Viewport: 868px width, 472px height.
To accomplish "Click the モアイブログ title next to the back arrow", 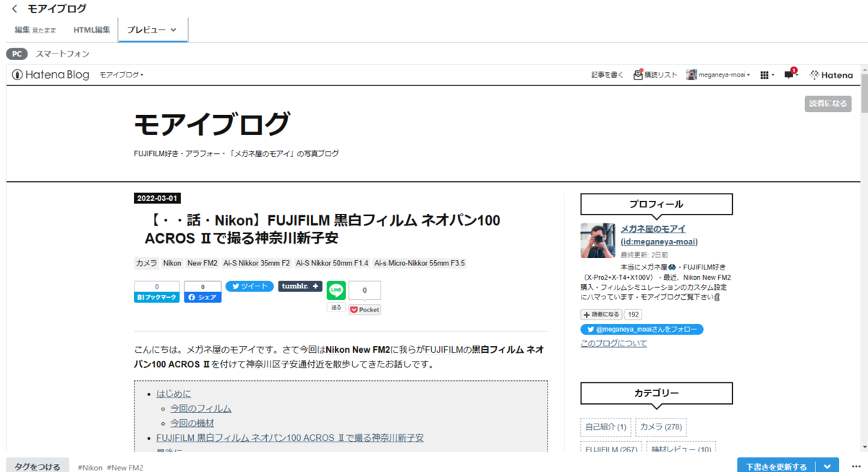I will 57,9.
